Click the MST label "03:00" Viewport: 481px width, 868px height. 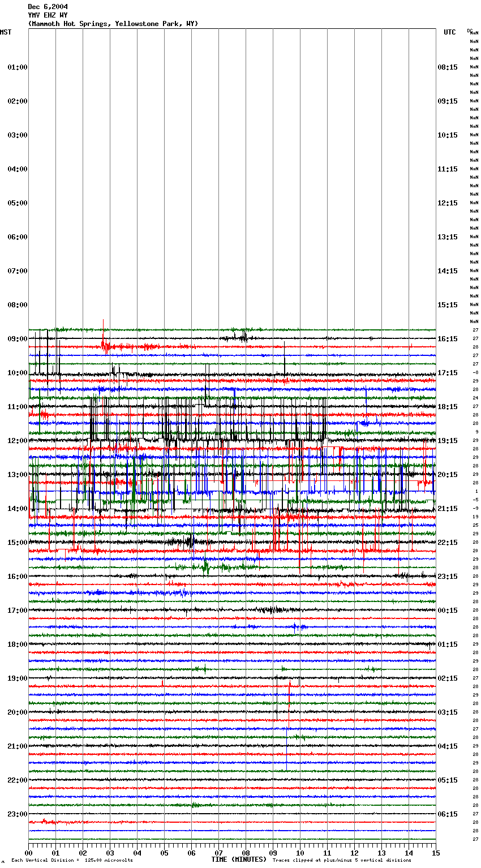[18, 135]
